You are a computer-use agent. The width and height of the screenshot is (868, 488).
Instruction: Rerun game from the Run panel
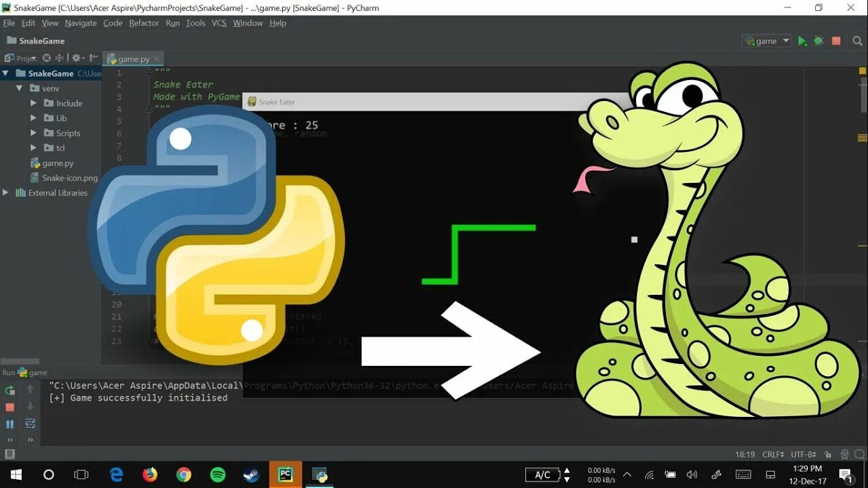(x=9, y=390)
